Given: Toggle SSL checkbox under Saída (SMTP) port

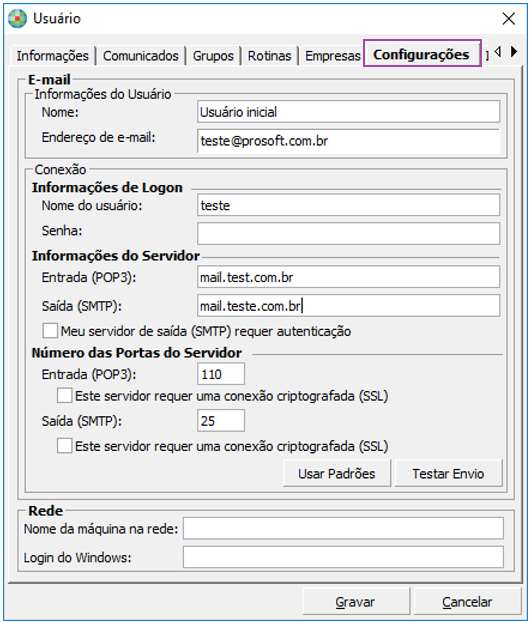Looking at the screenshot, I should pyautogui.click(x=65, y=445).
